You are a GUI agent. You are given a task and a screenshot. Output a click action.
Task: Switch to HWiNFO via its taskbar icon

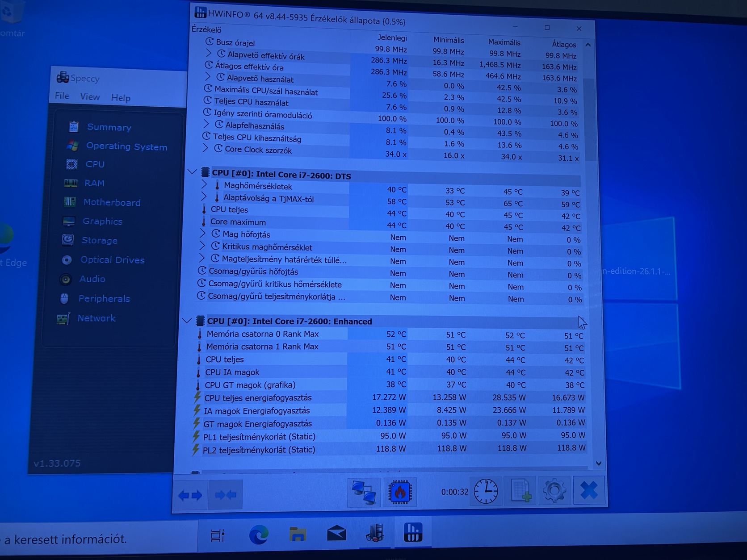413,531
